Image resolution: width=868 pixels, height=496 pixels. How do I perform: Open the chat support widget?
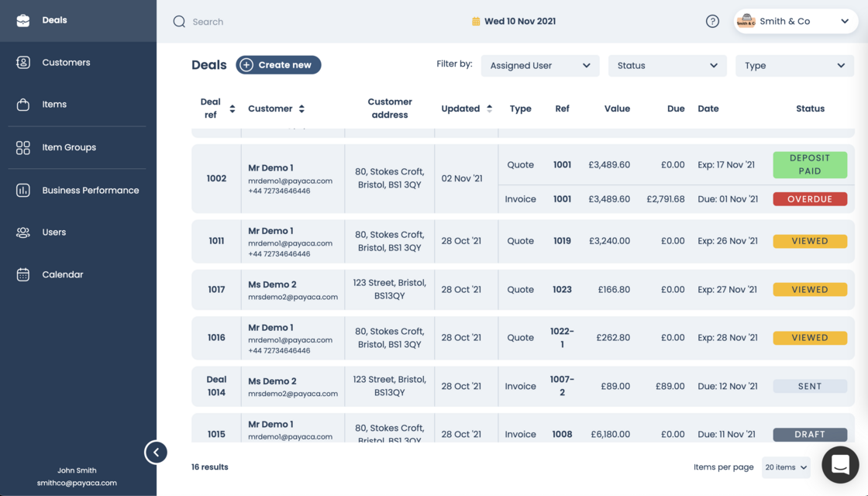840,465
